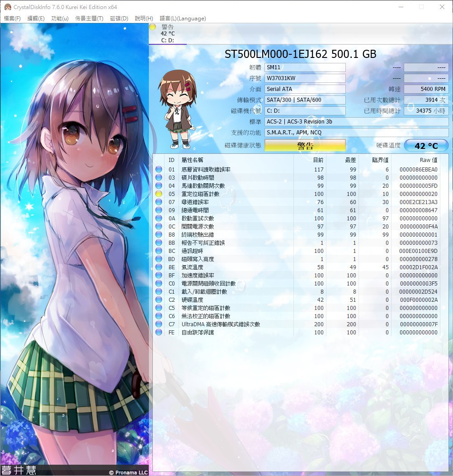Viewport: 453px width, 476px height.
Task: Click the status circle for attribute B8
Action: tap(159, 234)
